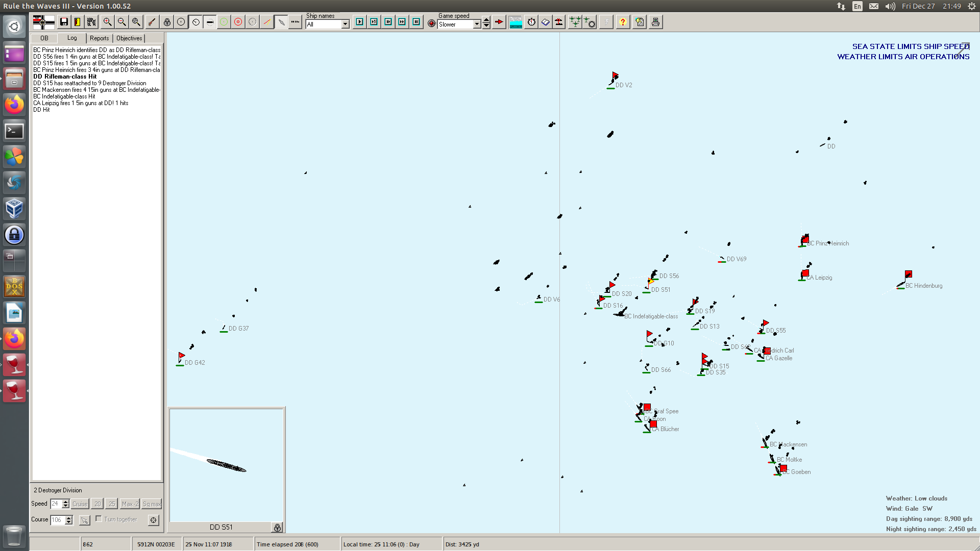
Task: Toggle the Turn together checkbox
Action: tap(99, 519)
